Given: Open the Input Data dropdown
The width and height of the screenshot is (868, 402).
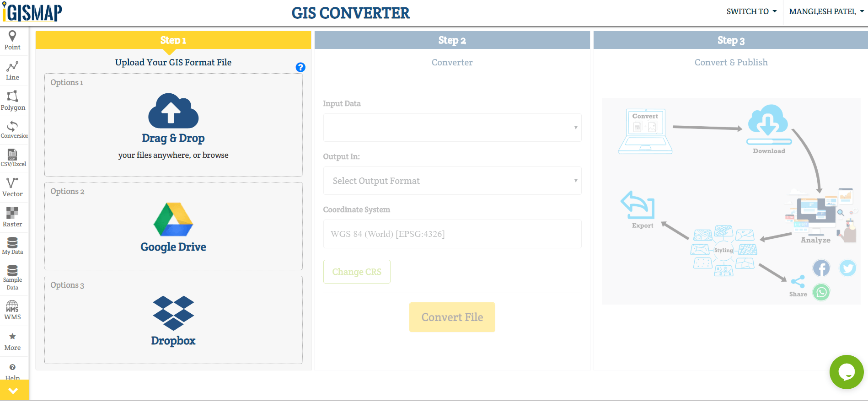Looking at the screenshot, I should click(452, 128).
